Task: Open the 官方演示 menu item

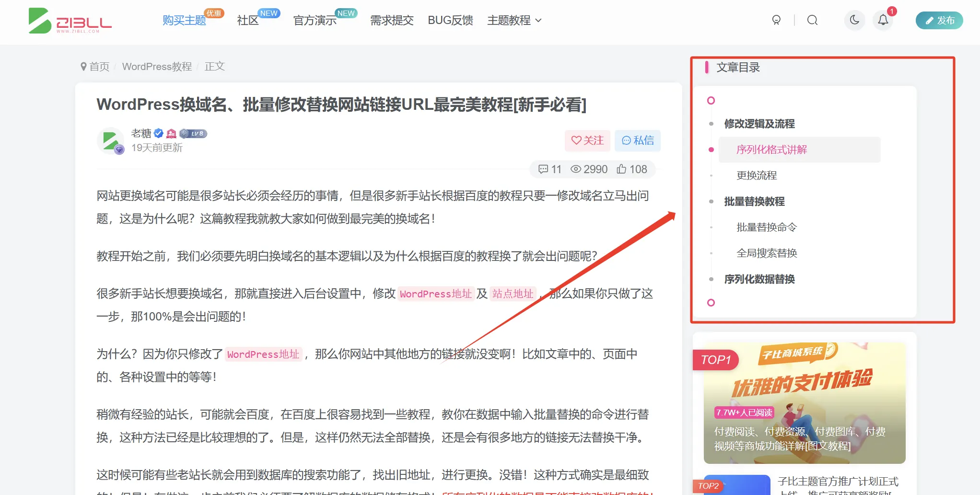Action: click(x=315, y=20)
